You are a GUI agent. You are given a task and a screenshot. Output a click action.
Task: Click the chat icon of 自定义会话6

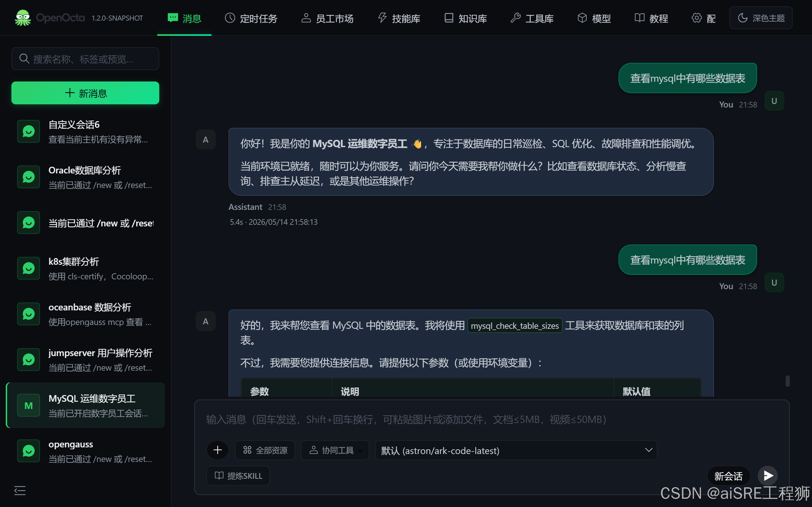29,132
